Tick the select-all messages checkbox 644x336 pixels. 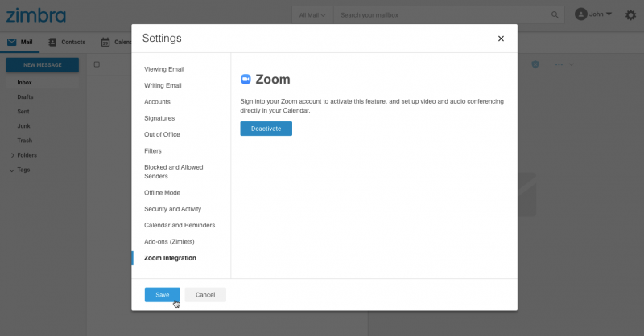pyautogui.click(x=97, y=64)
